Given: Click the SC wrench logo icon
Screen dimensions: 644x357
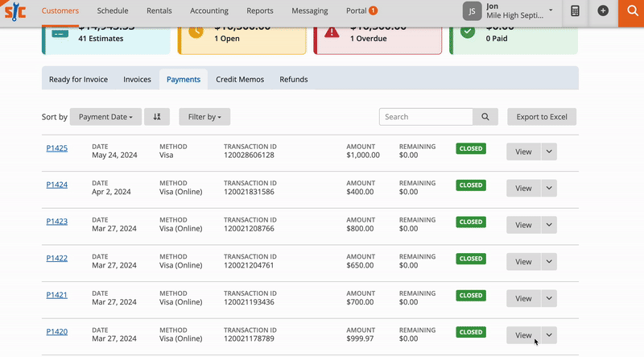Looking at the screenshot, I should pos(15,11).
